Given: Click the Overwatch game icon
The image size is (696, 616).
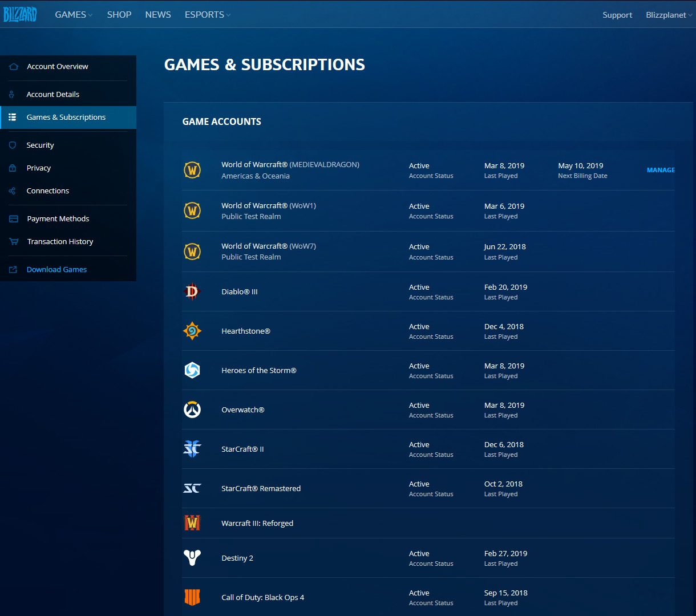Looking at the screenshot, I should tap(192, 410).
